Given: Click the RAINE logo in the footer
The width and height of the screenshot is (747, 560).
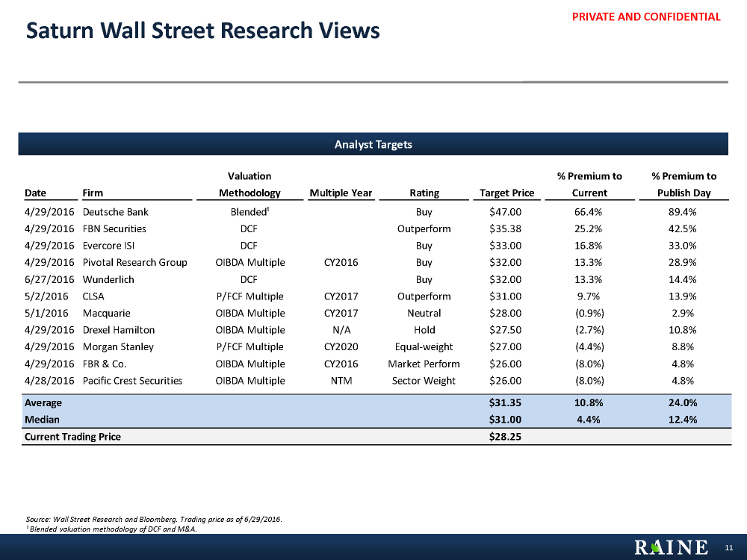Looking at the screenshot, I should pos(671,548).
